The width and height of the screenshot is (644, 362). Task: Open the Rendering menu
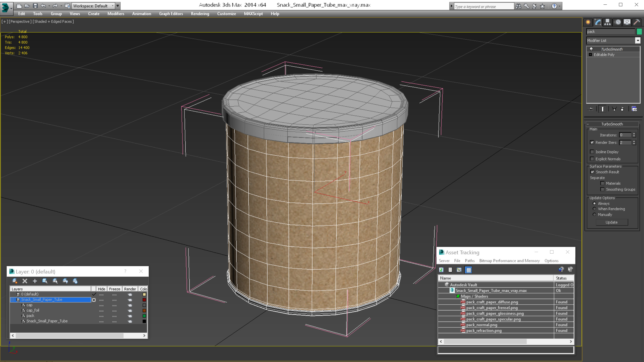pyautogui.click(x=200, y=14)
